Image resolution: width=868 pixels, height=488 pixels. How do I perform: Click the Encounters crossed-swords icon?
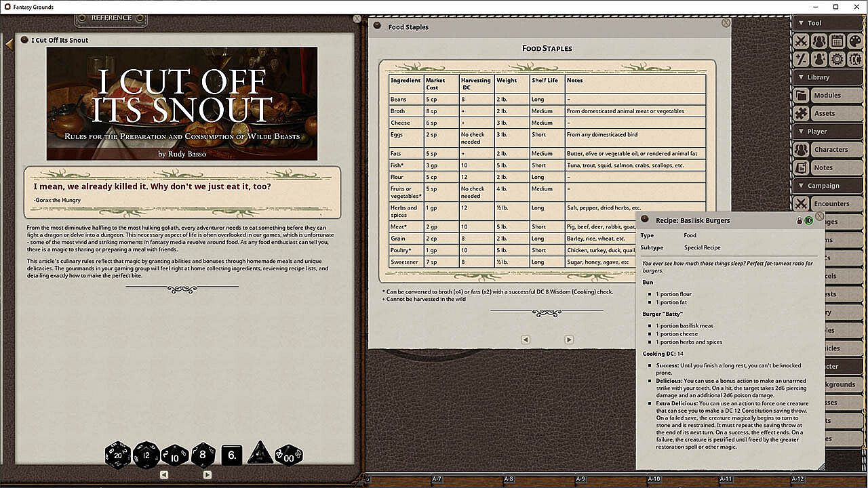(x=801, y=203)
